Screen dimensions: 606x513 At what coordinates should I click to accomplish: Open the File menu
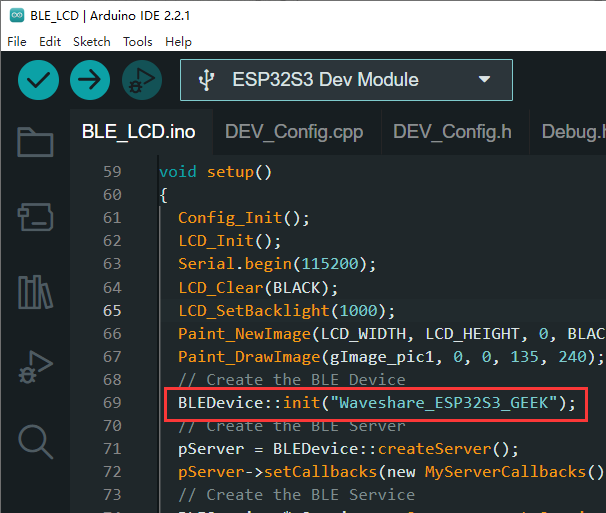pos(17,42)
